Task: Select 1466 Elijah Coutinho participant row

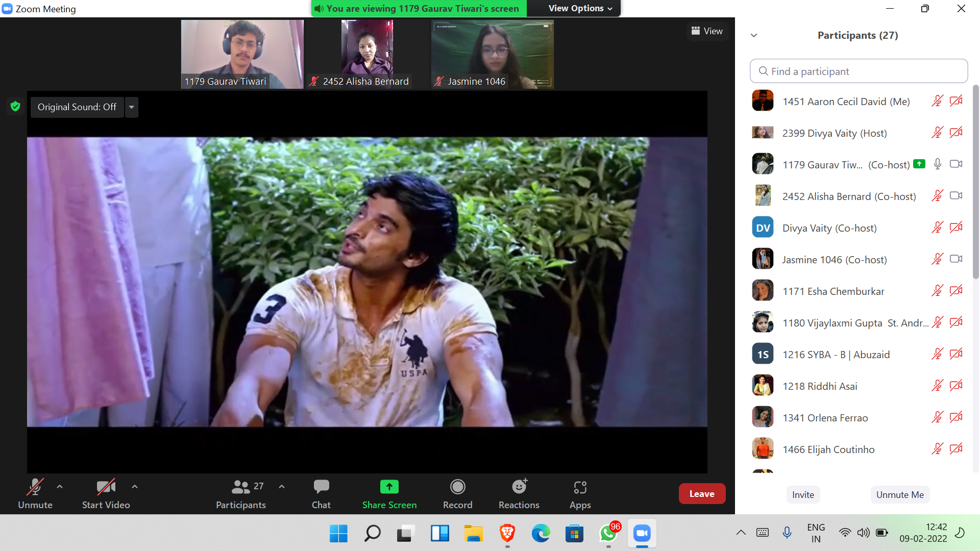Action: tap(858, 449)
